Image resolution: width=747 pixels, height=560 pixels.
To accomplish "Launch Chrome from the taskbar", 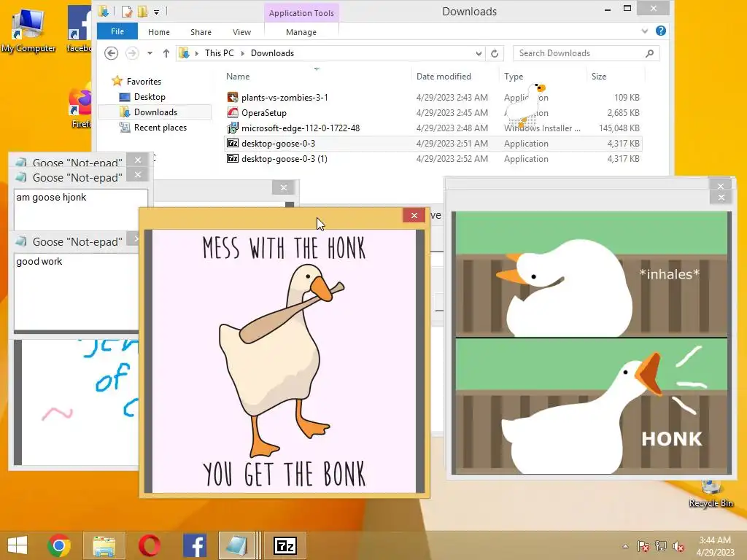I will click(x=59, y=545).
